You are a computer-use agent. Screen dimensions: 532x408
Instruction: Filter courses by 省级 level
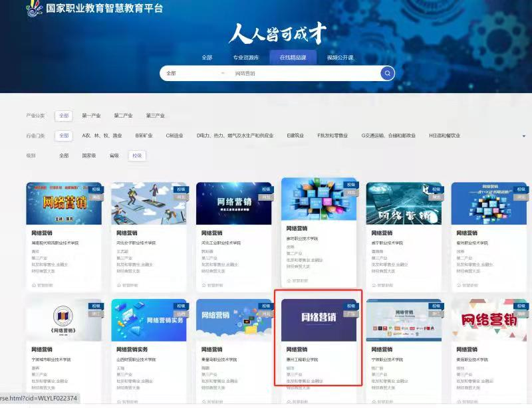(114, 155)
